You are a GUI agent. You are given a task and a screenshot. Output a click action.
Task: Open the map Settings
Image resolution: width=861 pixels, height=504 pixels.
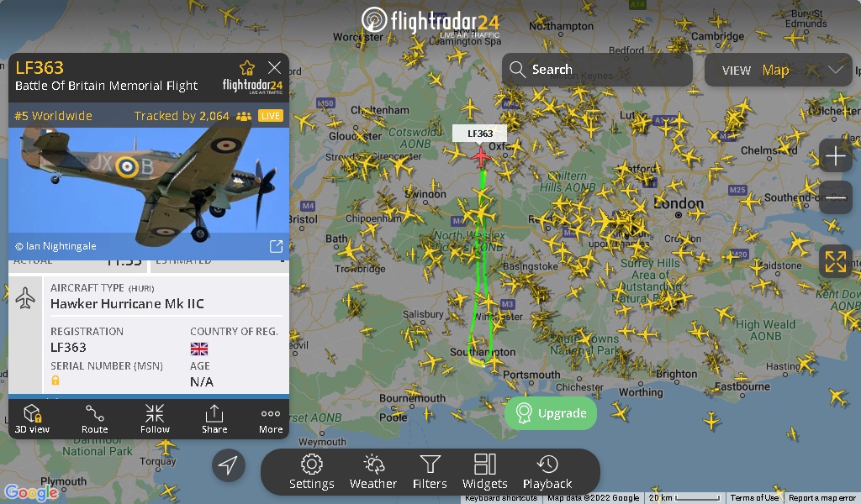pyautogui.click(x=311, y=471)
